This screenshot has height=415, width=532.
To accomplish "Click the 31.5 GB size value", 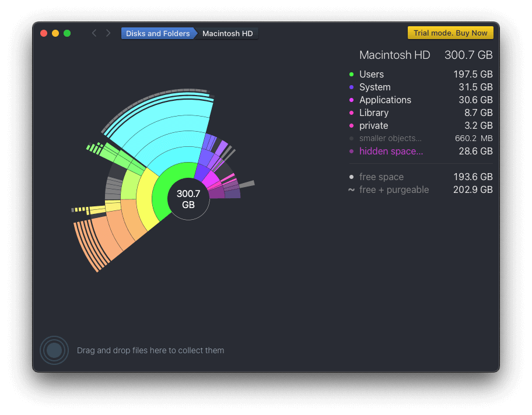I will 475,87.
